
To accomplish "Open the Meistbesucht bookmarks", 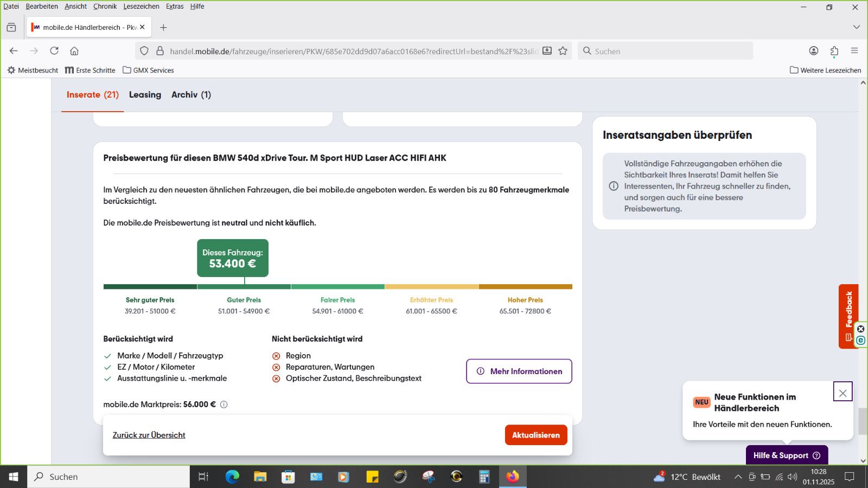I will [x=33, y=70].
